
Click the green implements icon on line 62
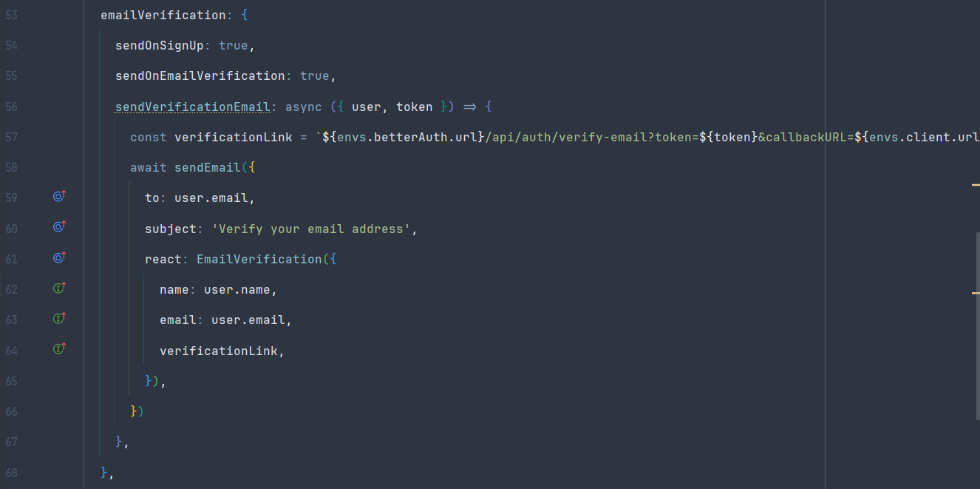pyautogui.click(x=60, y=288)
